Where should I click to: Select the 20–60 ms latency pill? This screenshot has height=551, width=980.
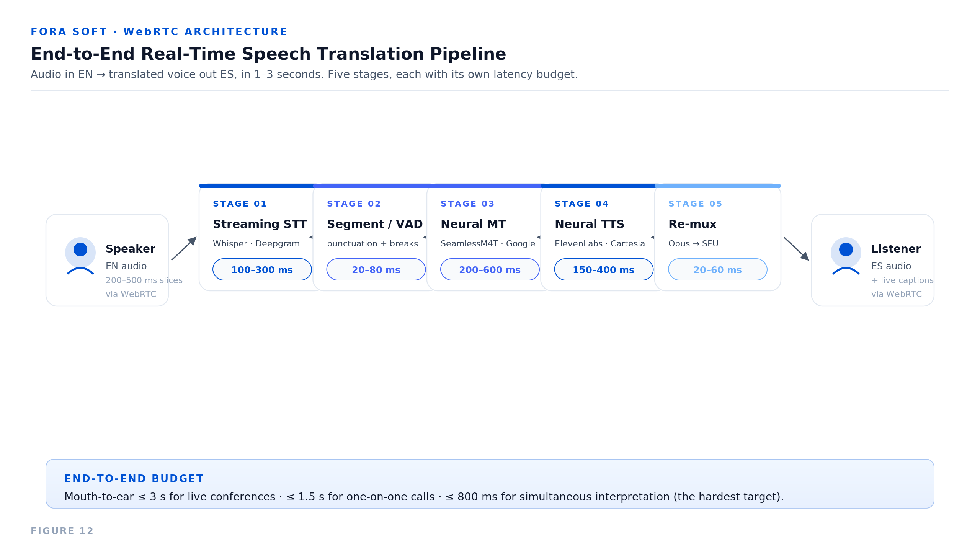click(x=718, y=269)
